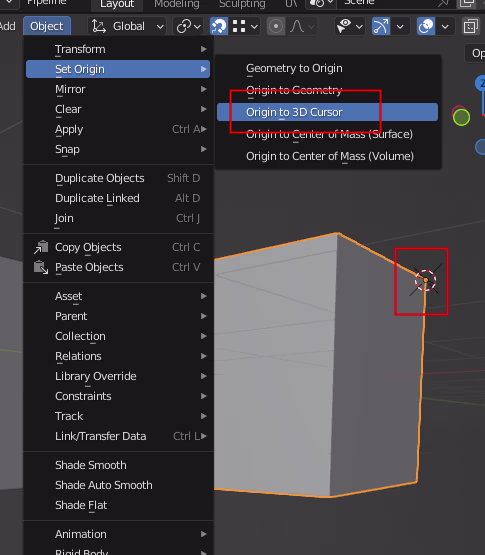Switch to Layout workspace tab
This screenshot has width=485, height=555.
117,5
